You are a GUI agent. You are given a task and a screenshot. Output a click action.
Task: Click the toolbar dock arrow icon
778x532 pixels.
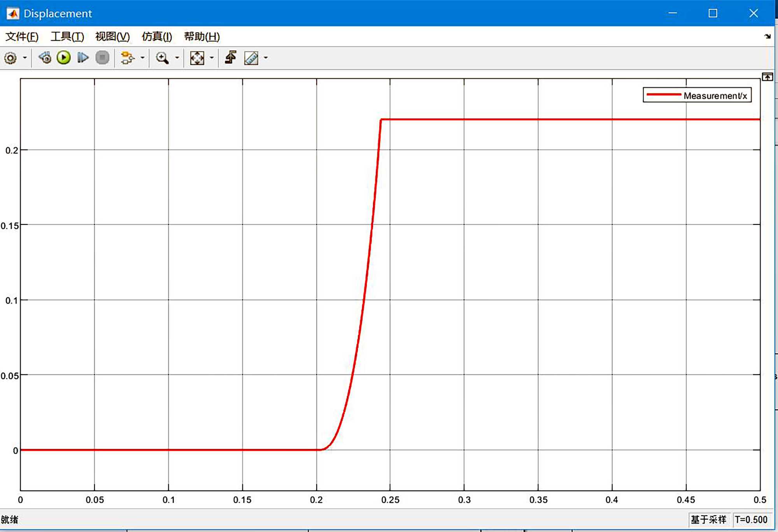767,37
